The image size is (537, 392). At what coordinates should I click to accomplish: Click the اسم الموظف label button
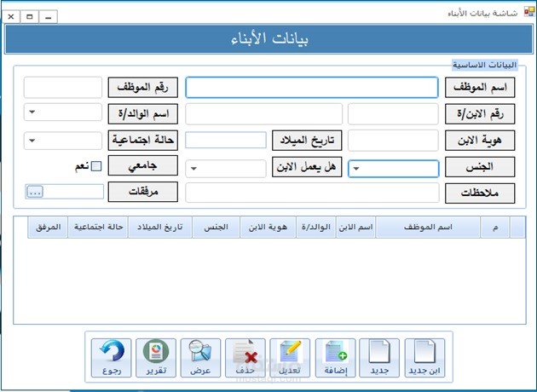[x=480, y=88]
